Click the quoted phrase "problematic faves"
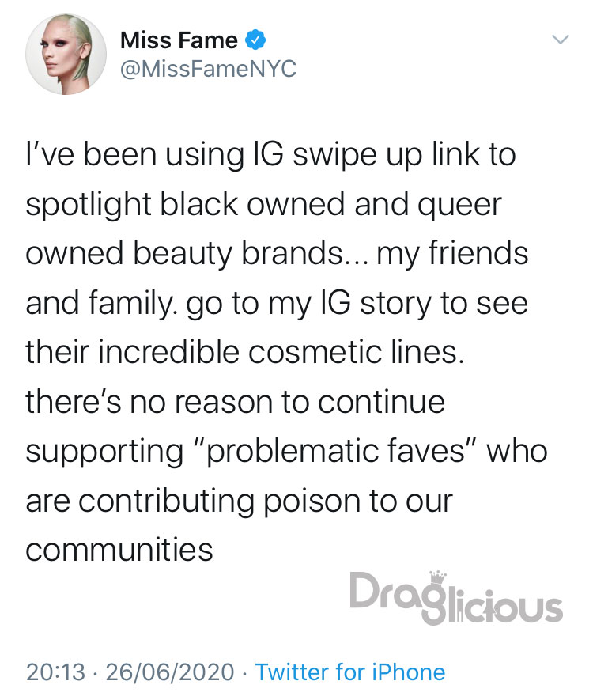593x700 pixels. pos(336,451)
